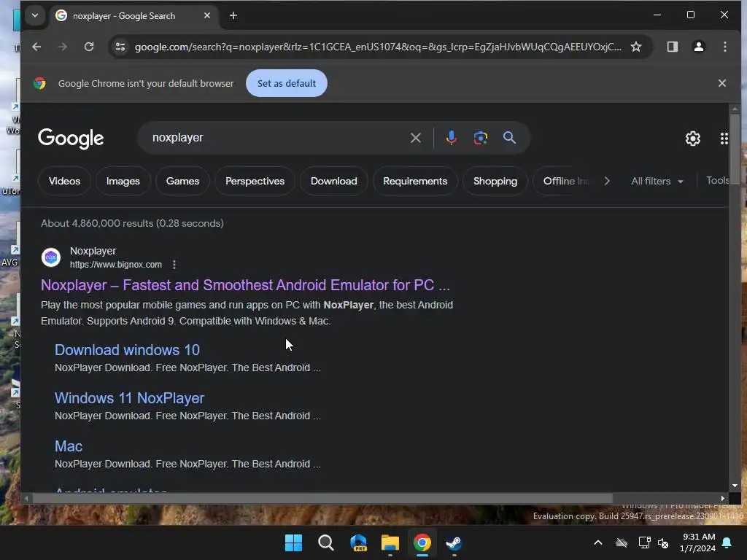Open Noxplayer Fastest and Smoothest Android Emulator link

(x=245, y=285)
